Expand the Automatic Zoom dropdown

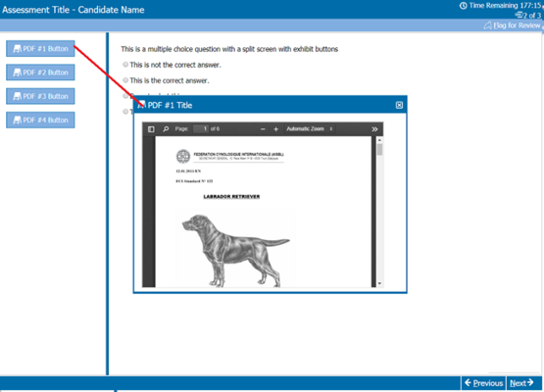(310, 128)
